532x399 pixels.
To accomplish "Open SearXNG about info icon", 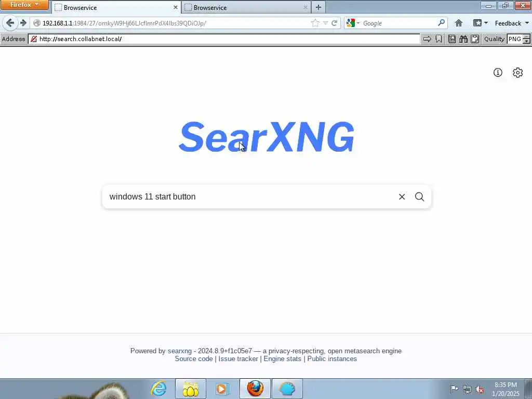I will click(498, 72).
